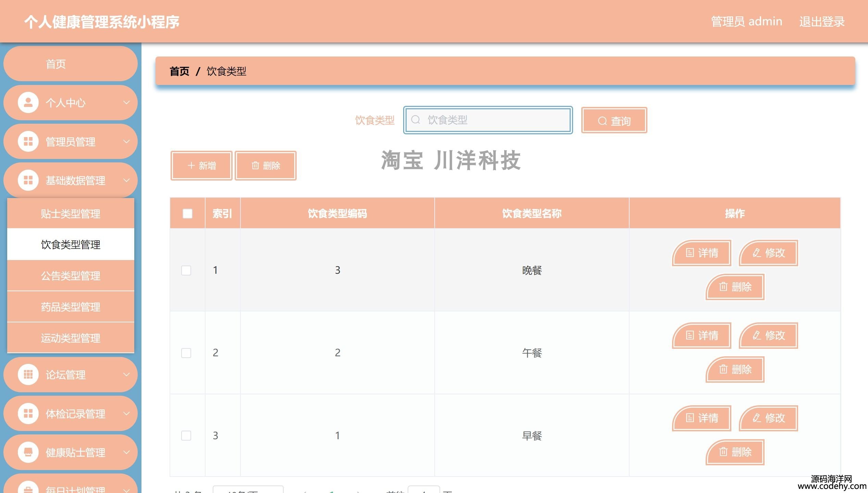The height and width of the screenshot is (493, 868).
Task: Click document icon of 晚餐 详情 button
Action: tap(690, 253)
